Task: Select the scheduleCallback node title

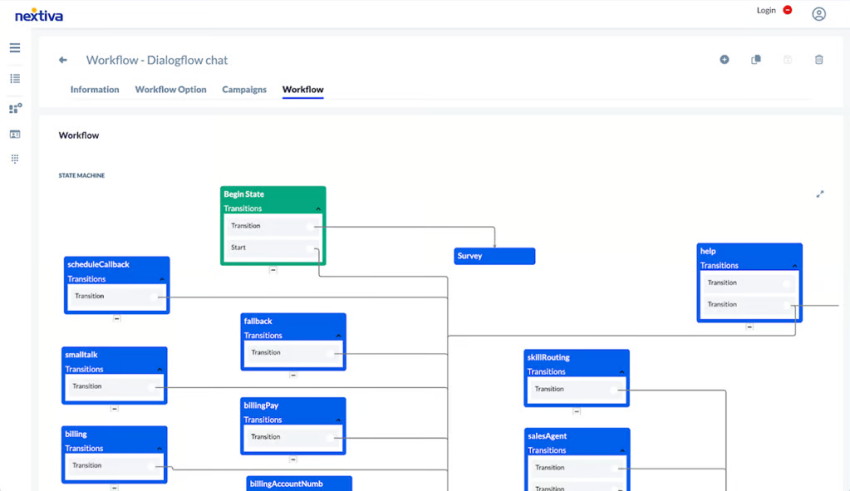Action: [98, 264]
